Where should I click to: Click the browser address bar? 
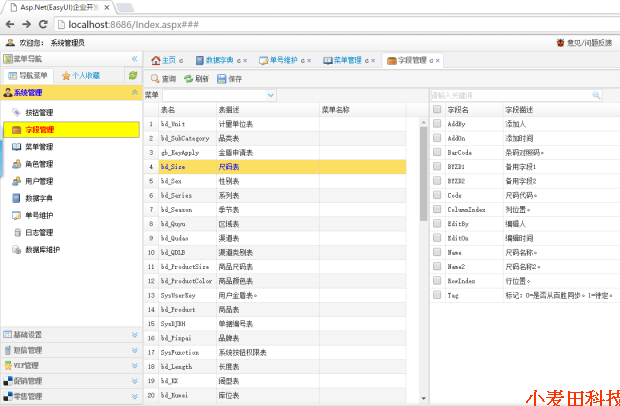click(x=336, y=25)
